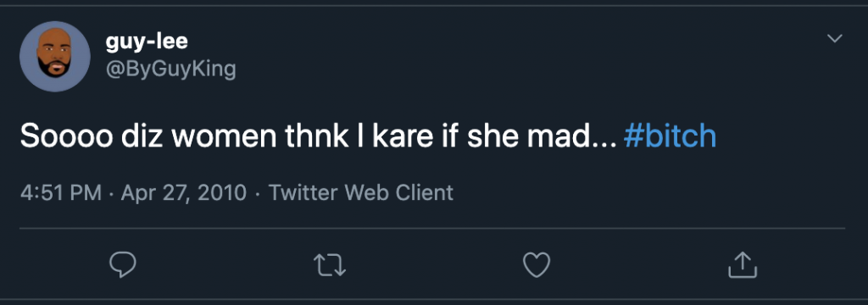Click the 4:51 PM timestamp
Image resolution: width=868 pixels, height=305 pixels.
coord(61,192)
